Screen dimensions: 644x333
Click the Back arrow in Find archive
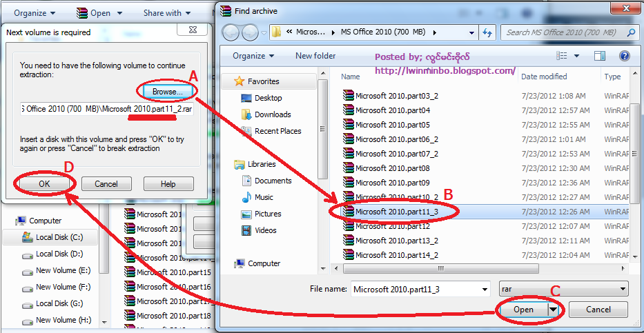click(x=231, y=32)
